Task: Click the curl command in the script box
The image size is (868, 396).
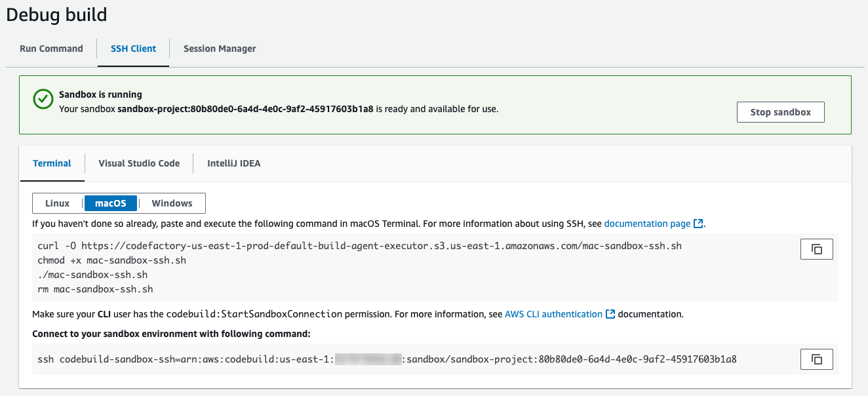Action: click(x=262, y=246)
